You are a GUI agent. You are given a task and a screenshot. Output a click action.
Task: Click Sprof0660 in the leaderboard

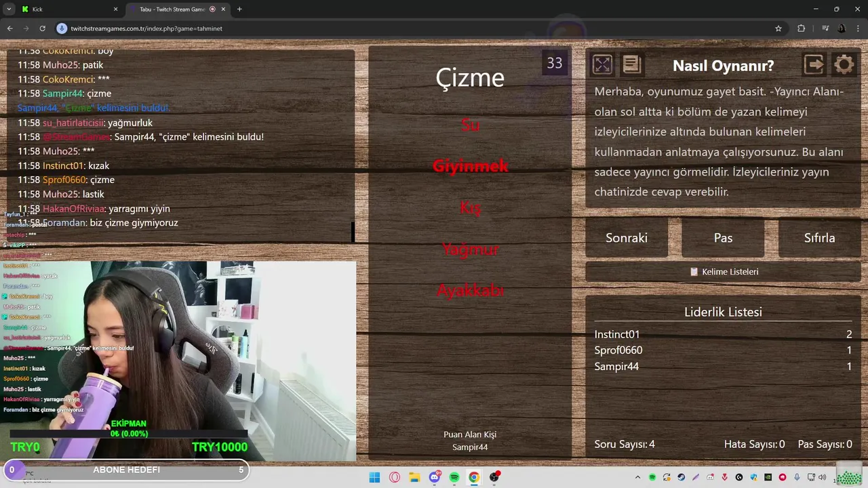618,350
